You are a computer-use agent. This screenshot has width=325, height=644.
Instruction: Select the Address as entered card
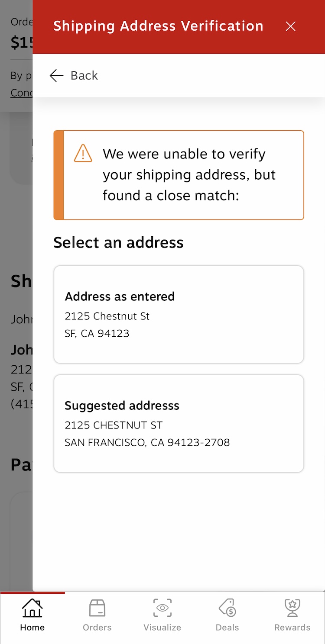pyautogui.click(x=179, y=314)
